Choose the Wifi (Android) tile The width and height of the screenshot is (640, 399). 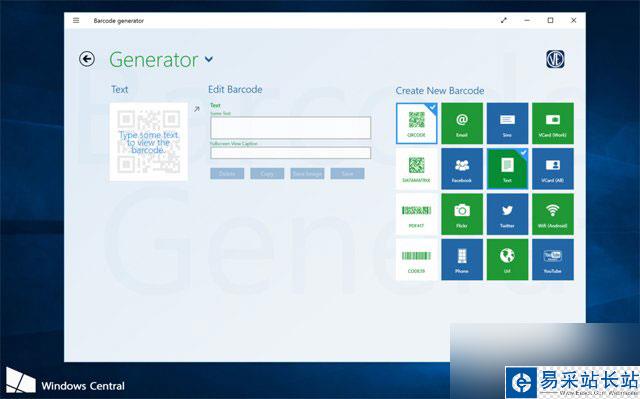point(553,214)
